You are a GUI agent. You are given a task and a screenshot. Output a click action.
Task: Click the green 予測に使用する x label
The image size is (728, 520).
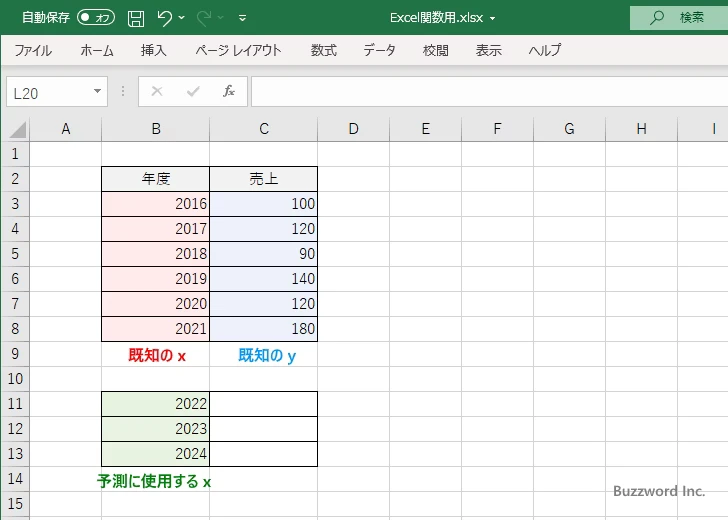point(154,481)
